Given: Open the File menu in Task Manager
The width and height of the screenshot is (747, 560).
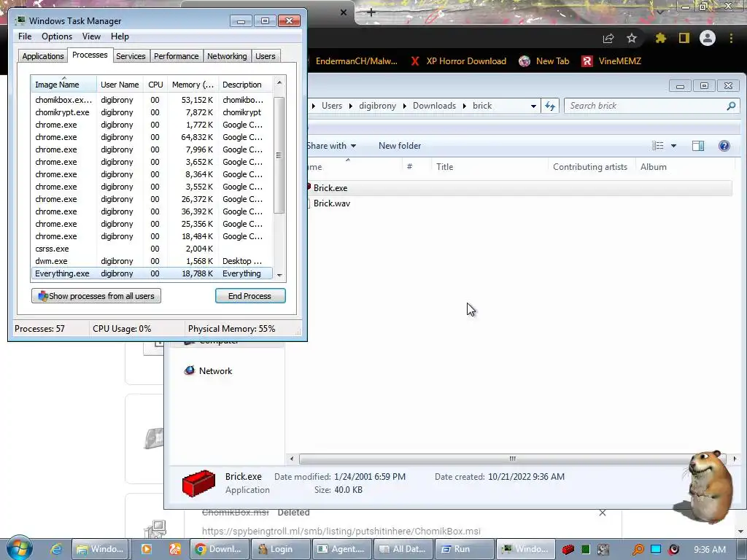Looking at the screenshot, I should (x=25, y=36).
